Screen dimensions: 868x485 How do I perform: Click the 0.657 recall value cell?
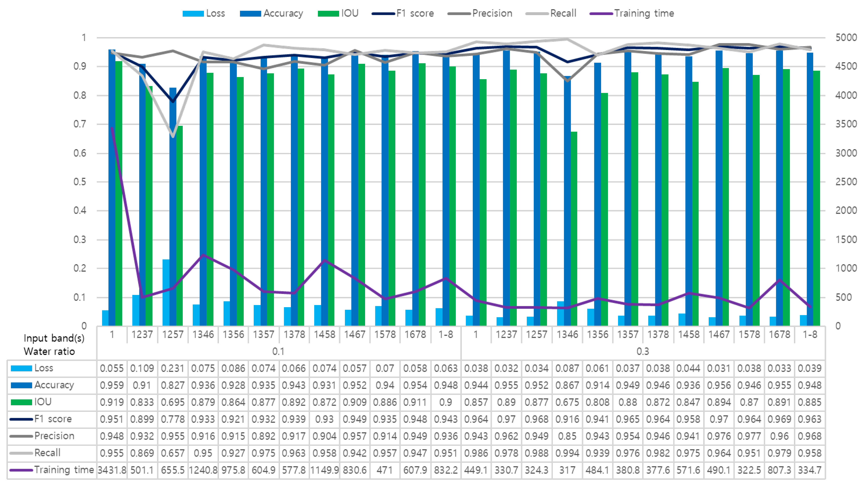click(172, 453)
